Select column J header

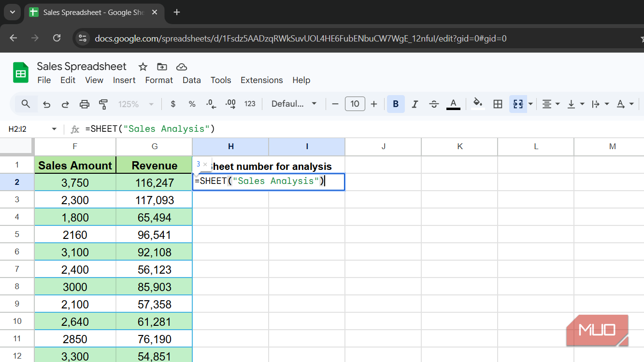click(x=383, y=147)
